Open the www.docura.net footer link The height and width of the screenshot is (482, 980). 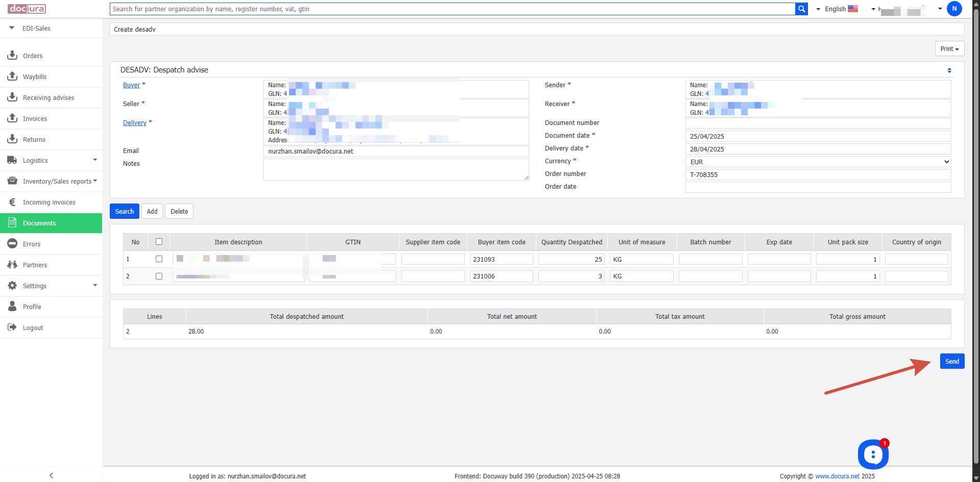837,476
